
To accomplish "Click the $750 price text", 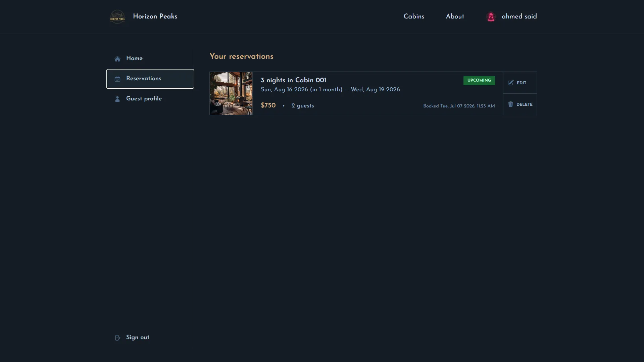I will click(268, 105).
